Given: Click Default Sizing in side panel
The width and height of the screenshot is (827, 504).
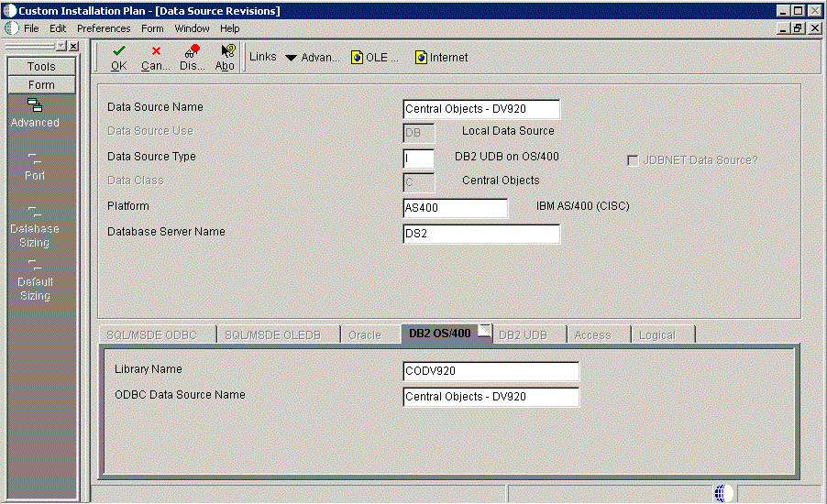Looking at the screenshot, I should click(x=35, y=280).
